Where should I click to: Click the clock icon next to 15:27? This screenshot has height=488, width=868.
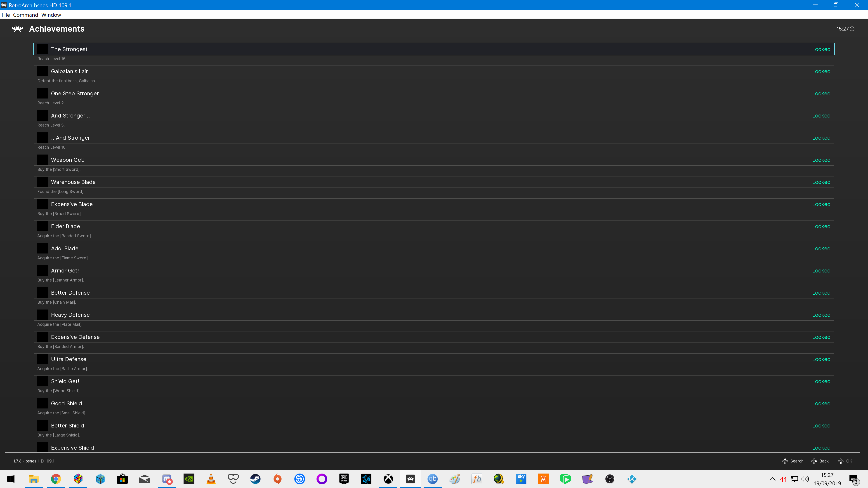click(852, 29)
